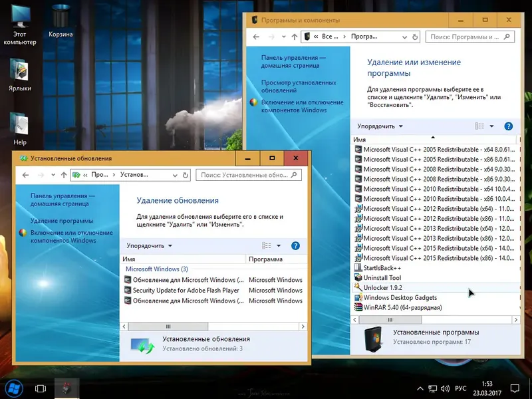
Task: Click the StartIsBack++ program icon
Action: point(358,268)
